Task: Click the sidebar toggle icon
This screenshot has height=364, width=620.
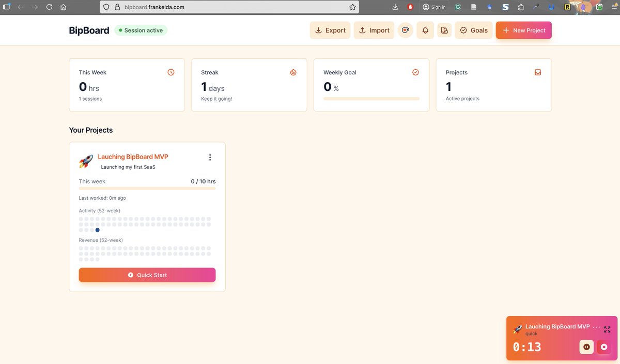Action: pos(7,7)
